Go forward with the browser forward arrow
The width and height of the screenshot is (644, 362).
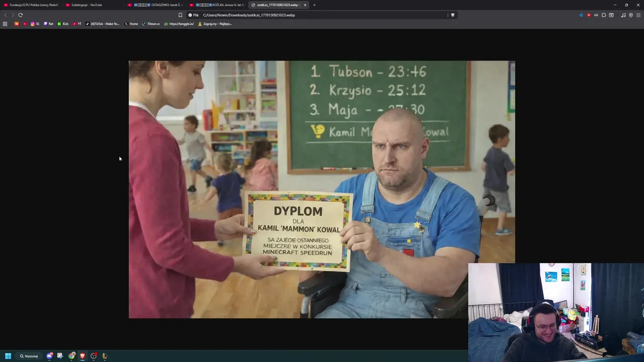coord(13,15)
